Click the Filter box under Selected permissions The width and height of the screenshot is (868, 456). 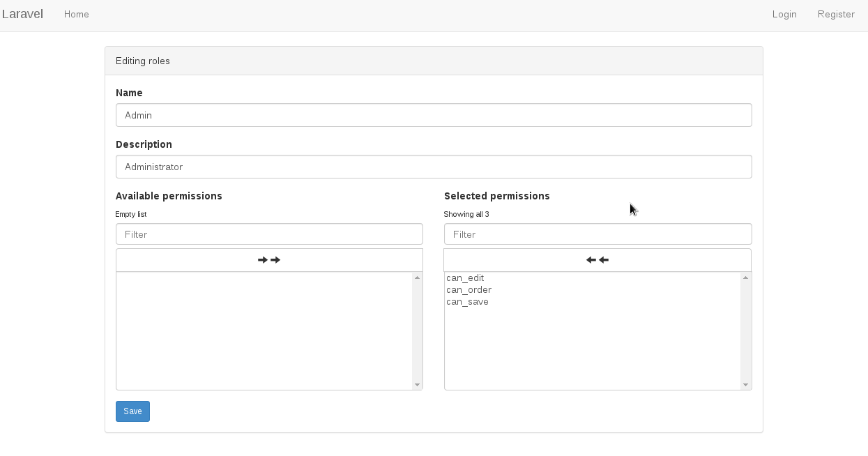click(x=597, y=234)
